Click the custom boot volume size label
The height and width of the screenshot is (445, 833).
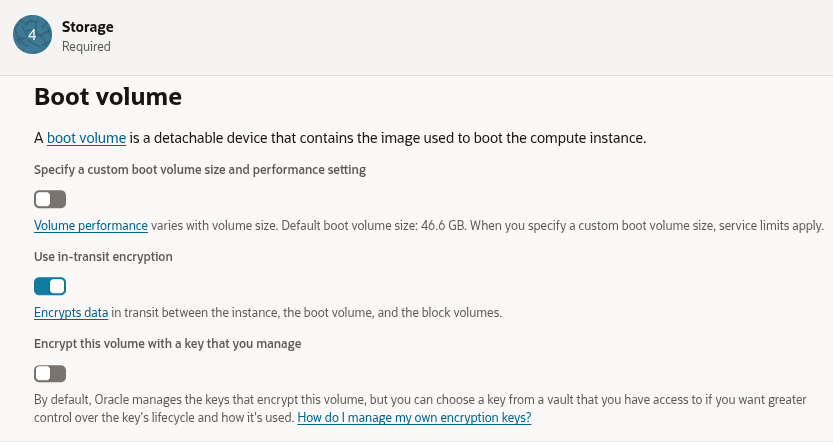[x=200, y=170]
